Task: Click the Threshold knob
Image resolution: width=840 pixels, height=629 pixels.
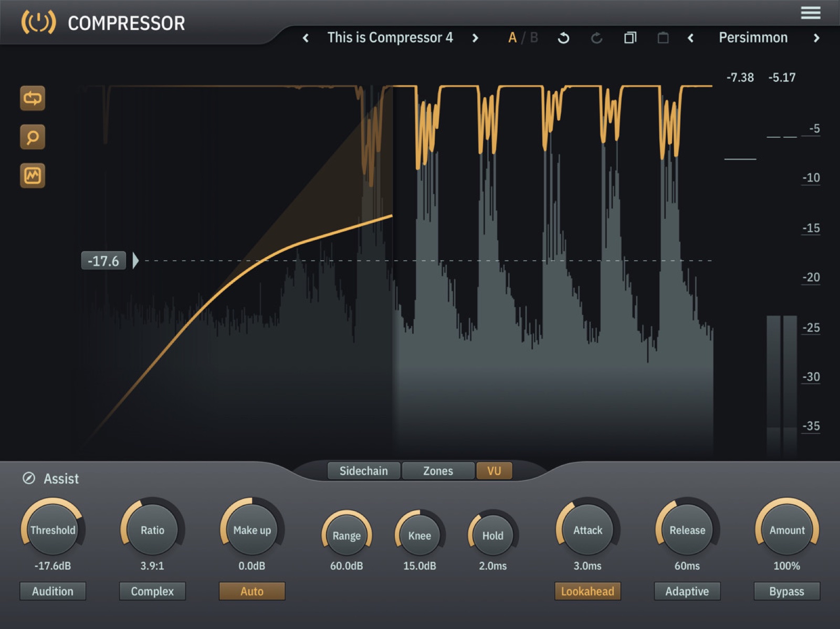Action: coord(52,530)
